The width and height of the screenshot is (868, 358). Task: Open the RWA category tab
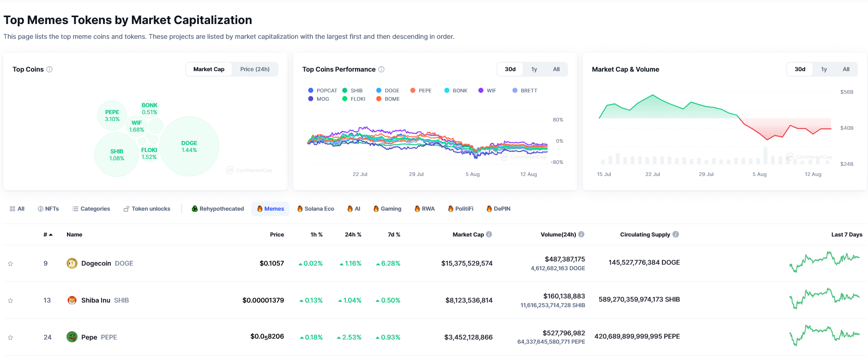(425, 209)
